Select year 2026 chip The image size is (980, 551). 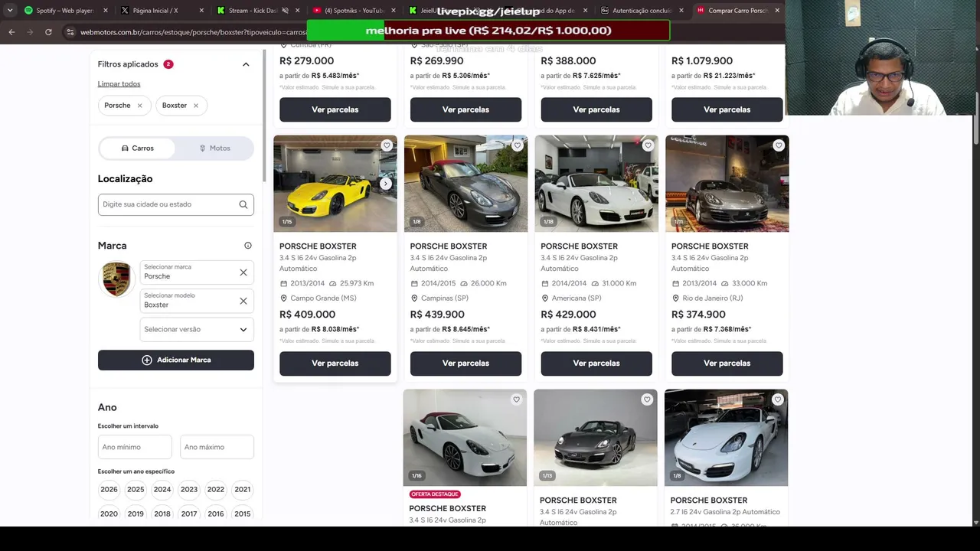[x=109, y=490]
